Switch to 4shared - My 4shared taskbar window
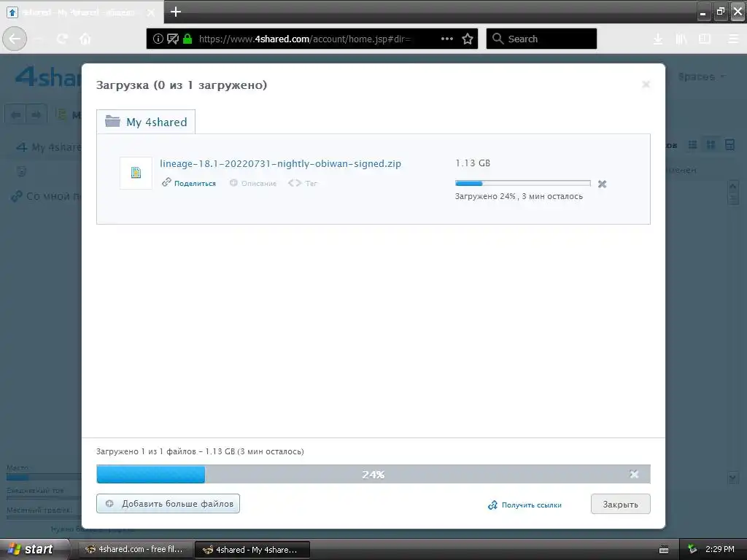This screenshot has height=560, width=747. point(252,550)
